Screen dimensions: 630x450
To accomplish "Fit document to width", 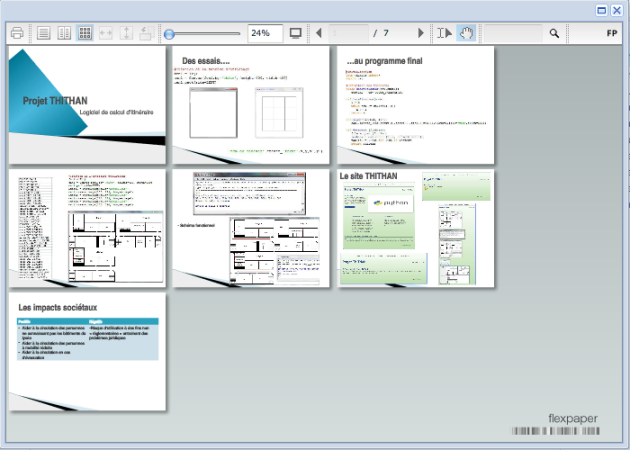I will 106,33.
